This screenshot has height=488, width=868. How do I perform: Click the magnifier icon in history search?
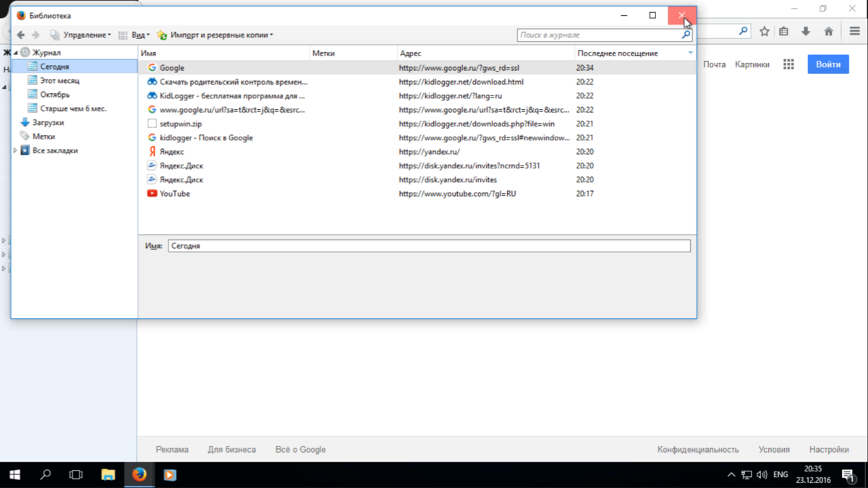[686, 35]
